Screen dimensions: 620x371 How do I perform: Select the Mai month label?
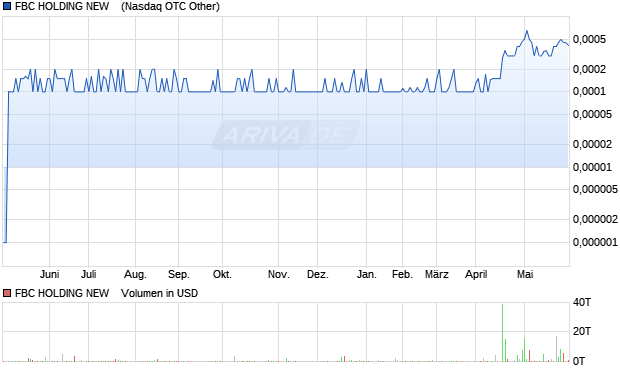pyautogui.click(x=525, y=274)
